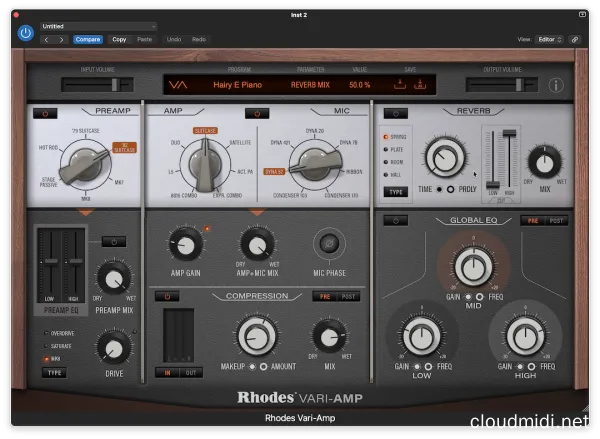The height and width of the screenshot is (439, 600).
Task: Click the Drive knob
Action: [114, 348]
